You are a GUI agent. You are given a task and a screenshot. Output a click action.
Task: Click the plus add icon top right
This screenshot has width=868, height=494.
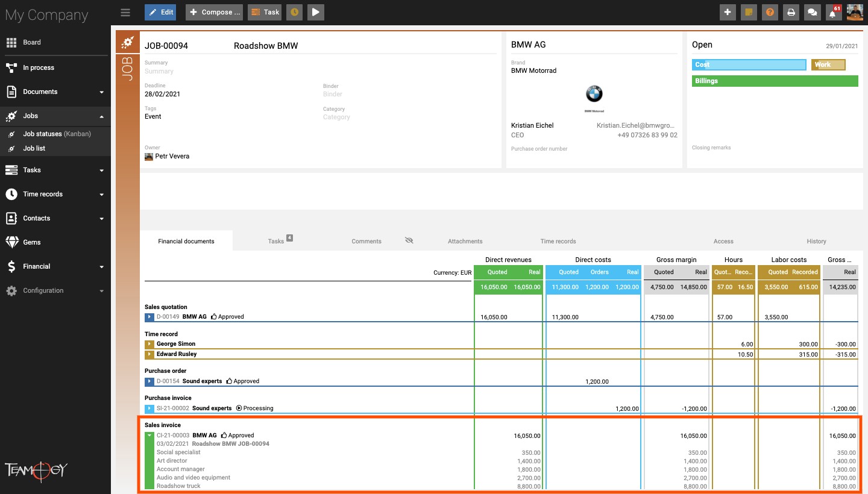click(728, 12)
